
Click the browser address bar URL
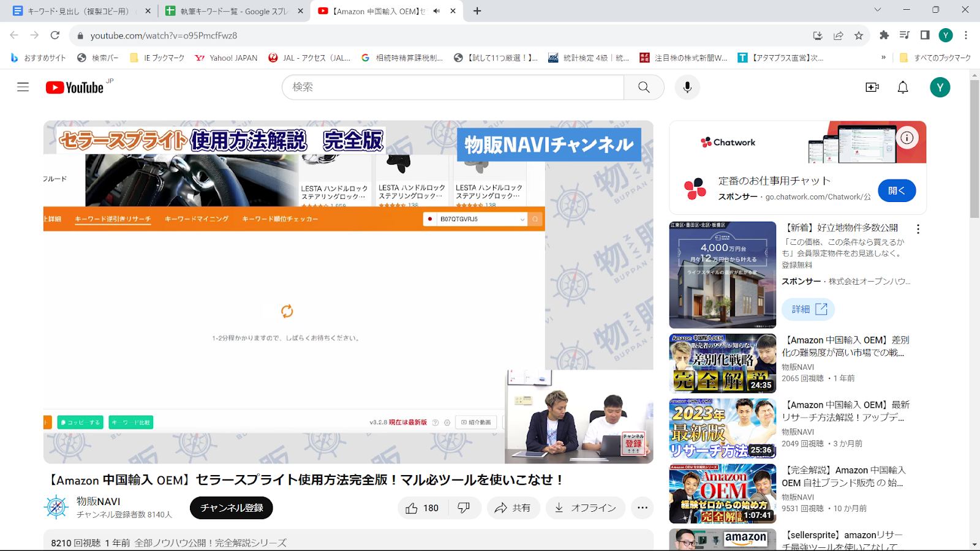pyautogui.click(x=164, y=36)
